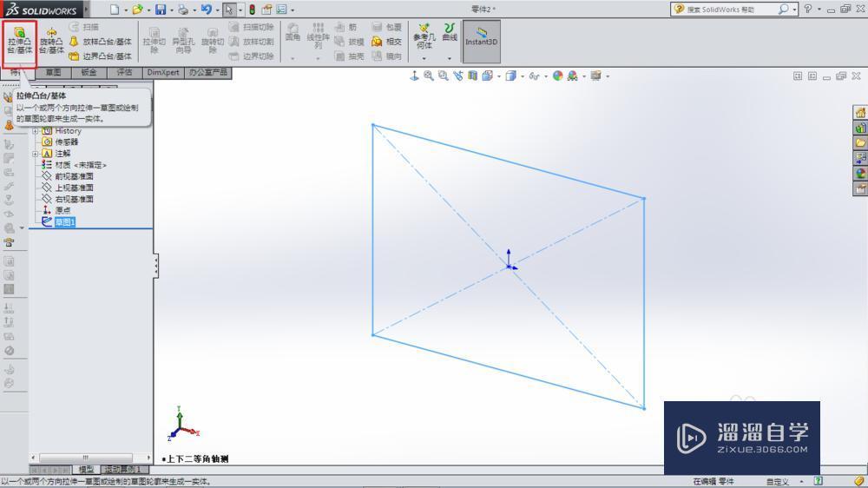The image size is (868, 488).
Task: Select the Boundary Boss/Base (边界凸台/基体) tool
Action: [x=100, y=56]
